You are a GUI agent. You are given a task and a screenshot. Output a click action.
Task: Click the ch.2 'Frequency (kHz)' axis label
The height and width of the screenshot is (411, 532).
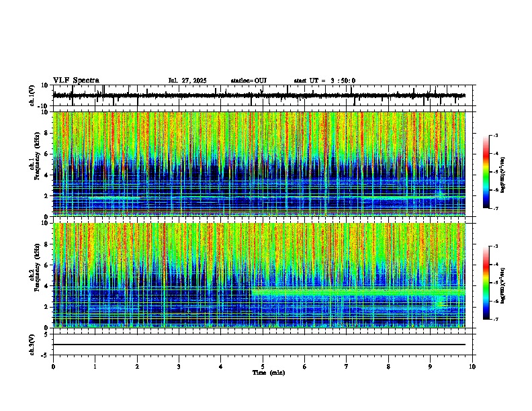click(x=37, y=267)
